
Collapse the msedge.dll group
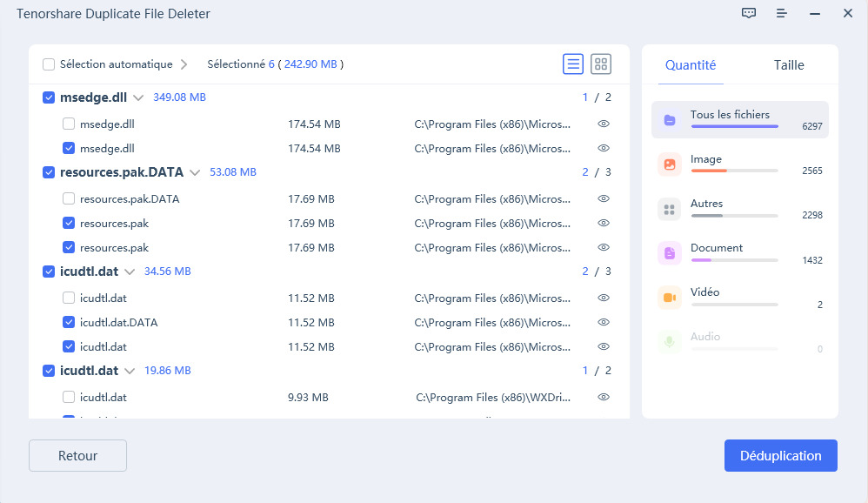tap(138, 98)
